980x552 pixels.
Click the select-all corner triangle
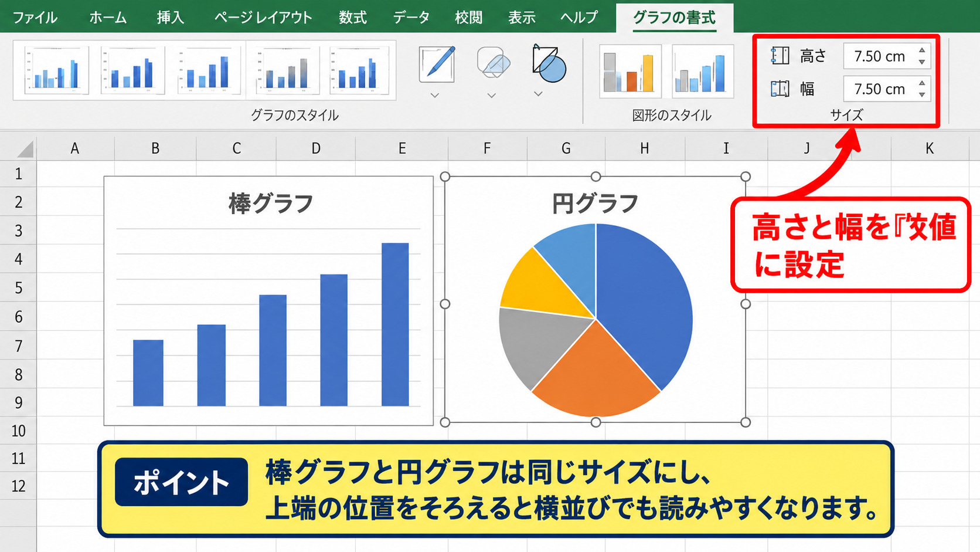(x=25, y=149)
